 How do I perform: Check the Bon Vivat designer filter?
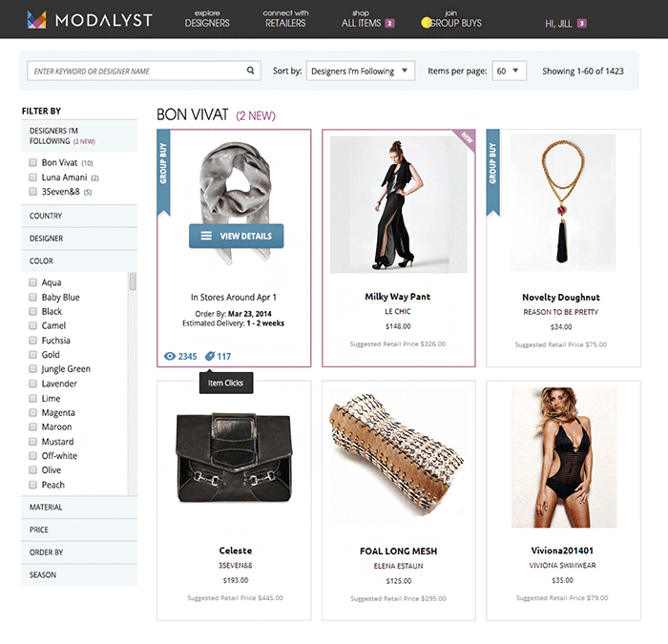coord(32,162)
